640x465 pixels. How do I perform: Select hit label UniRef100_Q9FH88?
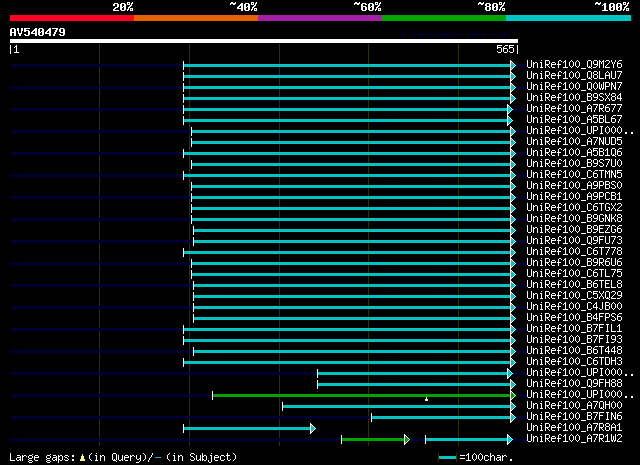574,383
